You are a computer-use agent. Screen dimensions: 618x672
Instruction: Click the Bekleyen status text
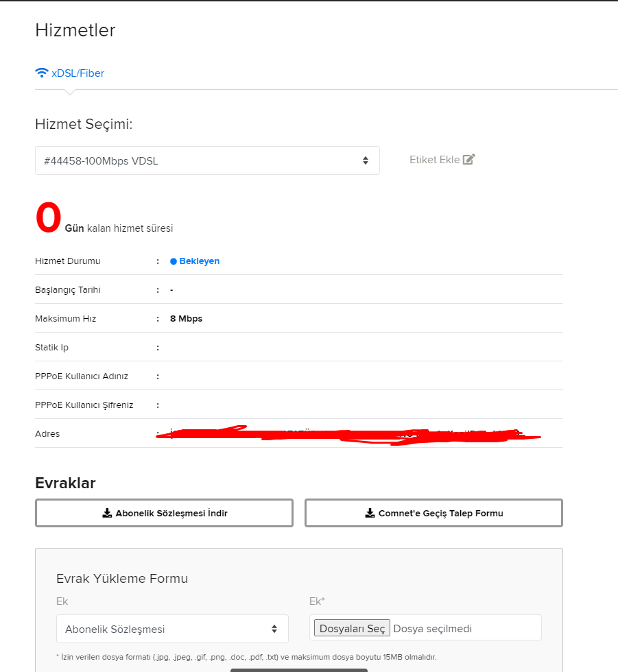(200, 261)
